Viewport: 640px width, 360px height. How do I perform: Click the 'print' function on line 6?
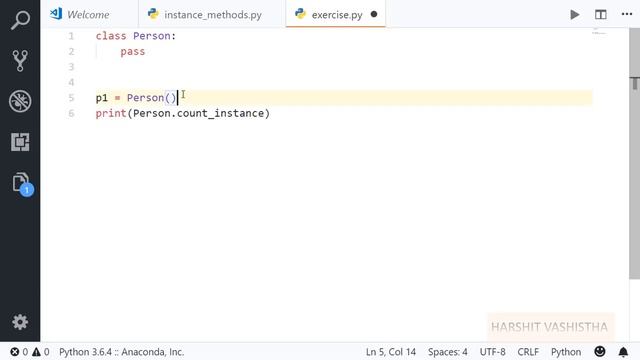click(x=111, y=113)
